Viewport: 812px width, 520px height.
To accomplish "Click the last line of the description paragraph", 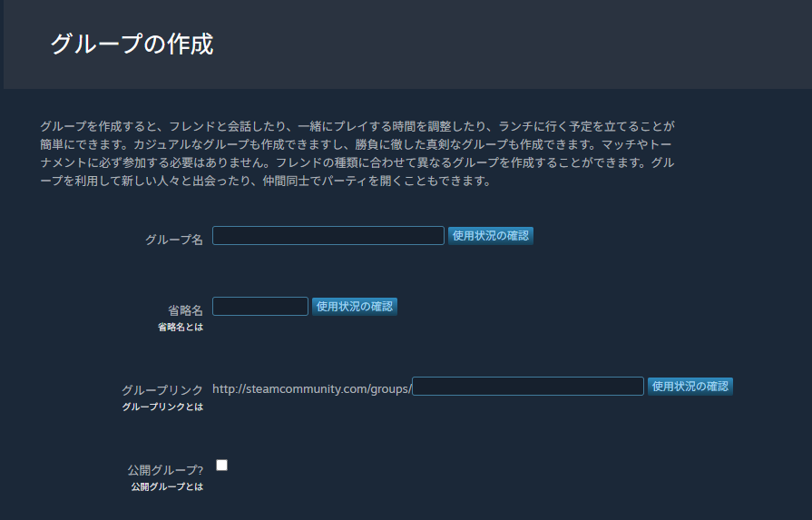I will pyautogui.click(x=265, y=181).
